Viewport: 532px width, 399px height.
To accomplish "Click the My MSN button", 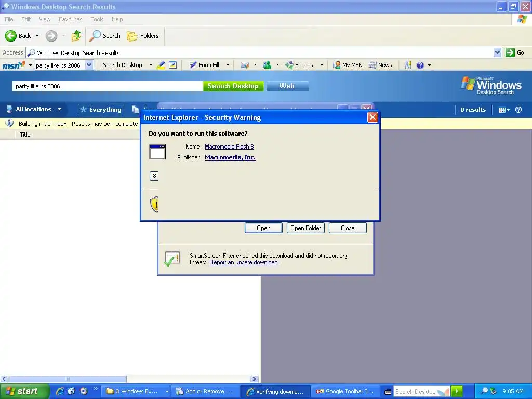I will click(348, 65).
